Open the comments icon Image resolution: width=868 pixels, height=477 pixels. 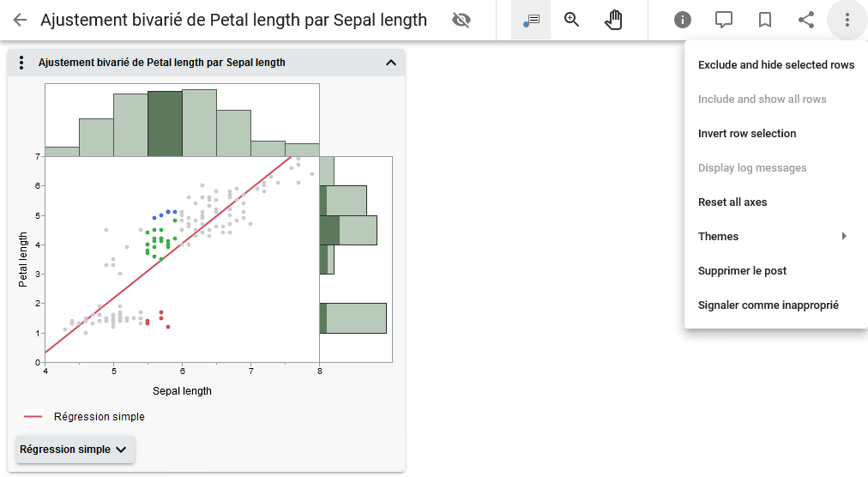pos(724,20)
